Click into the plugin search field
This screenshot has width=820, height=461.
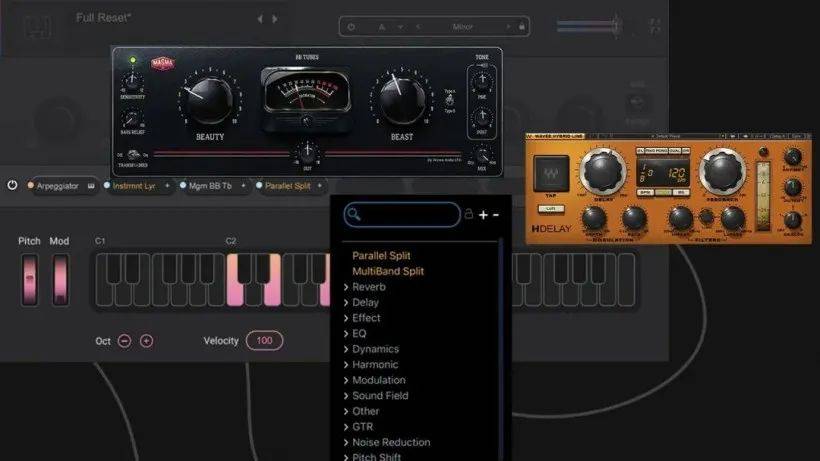(402, 214)
